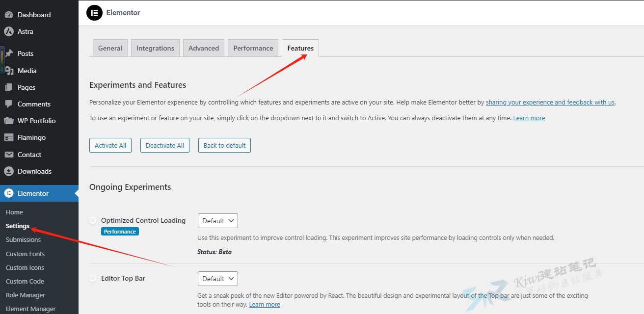
Task: Click the Comments speech bubble icon
Action: 9,104
